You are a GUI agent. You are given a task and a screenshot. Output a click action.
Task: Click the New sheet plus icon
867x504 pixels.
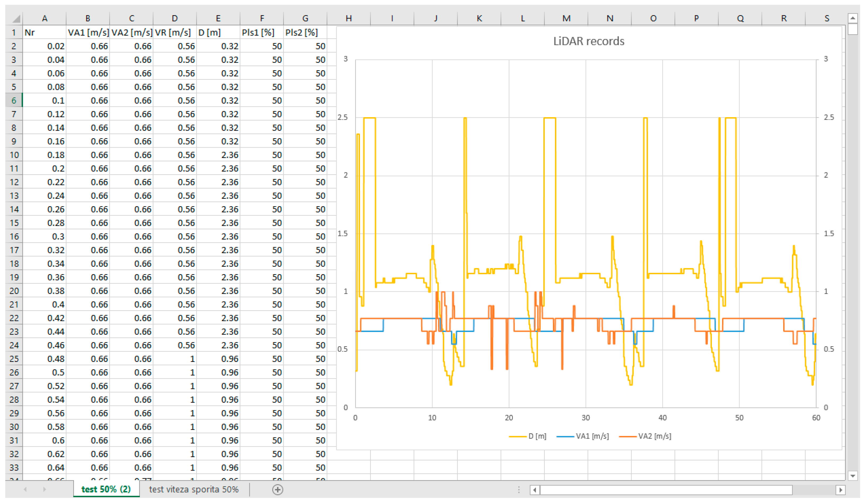coord(277,489)
